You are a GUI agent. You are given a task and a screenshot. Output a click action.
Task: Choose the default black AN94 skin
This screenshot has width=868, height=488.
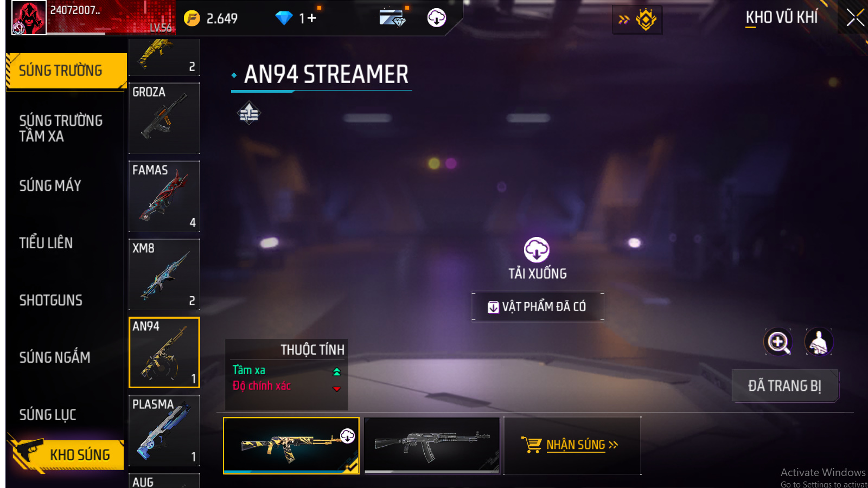point(432,445)
